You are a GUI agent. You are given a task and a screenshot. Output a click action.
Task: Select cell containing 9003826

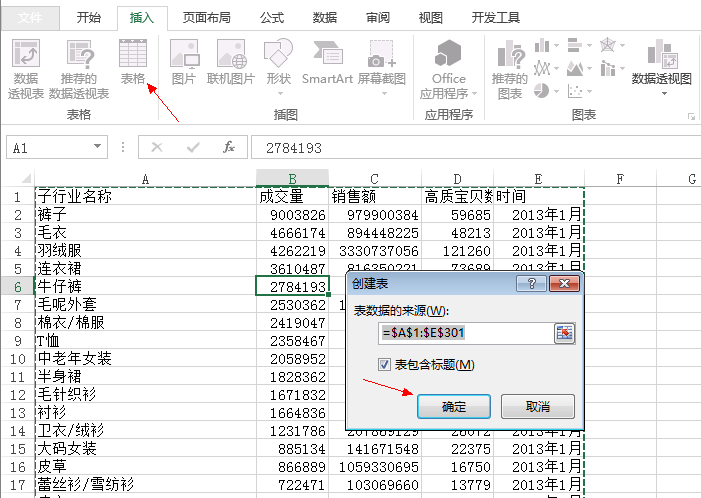point(292,215)
